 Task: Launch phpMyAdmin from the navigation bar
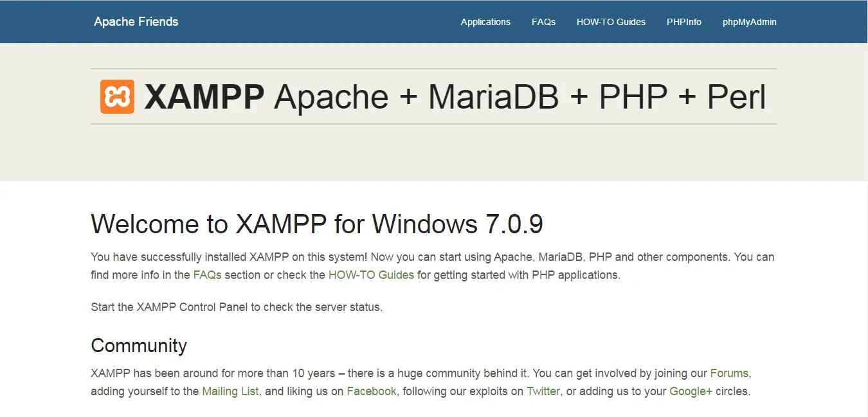(x=750, y=22)
